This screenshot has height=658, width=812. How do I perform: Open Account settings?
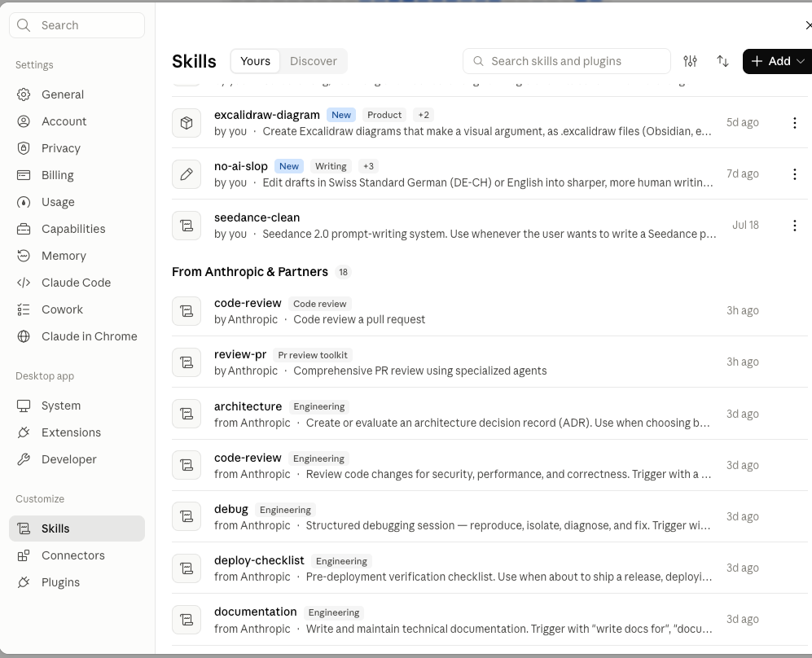tap(77, 121)
